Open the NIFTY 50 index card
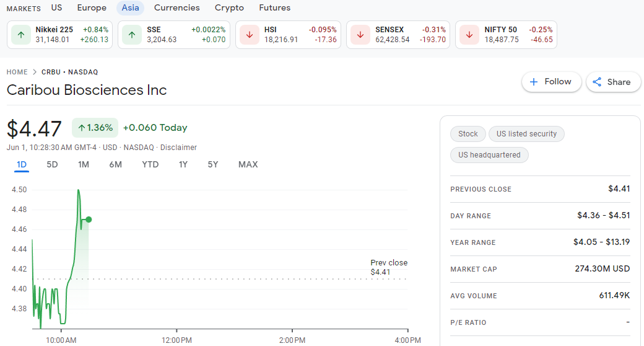Viewport: 644px width, 346px height. [x=506, y=35]
